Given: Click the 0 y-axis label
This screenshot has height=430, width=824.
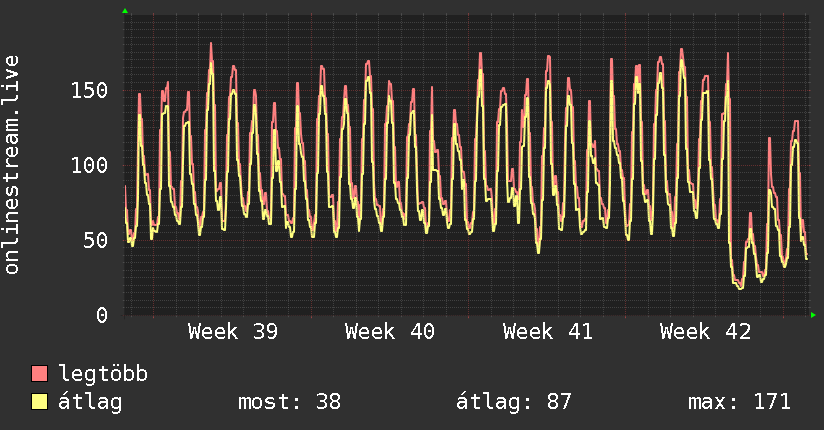Looking at the screenshot, I should point(102,315).
